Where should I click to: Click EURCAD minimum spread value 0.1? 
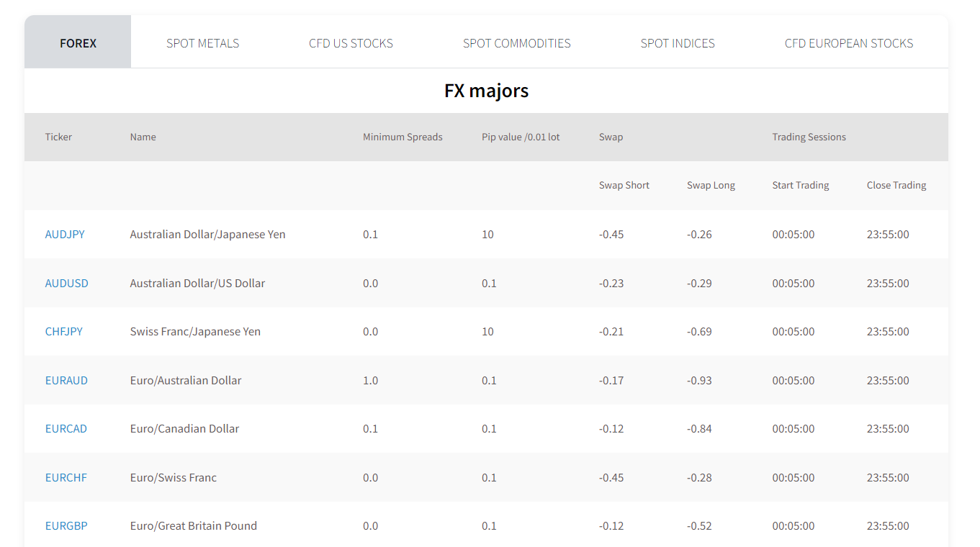[x=370, y=429]
